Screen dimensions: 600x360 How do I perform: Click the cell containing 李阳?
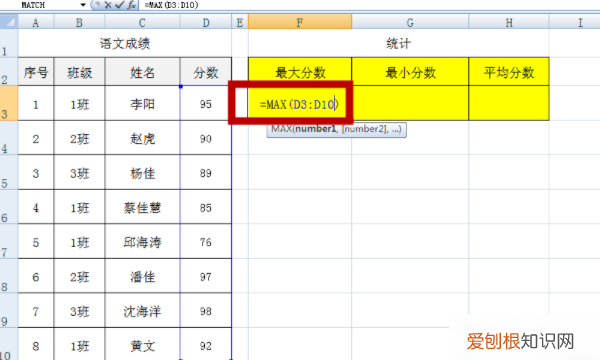(142, 103)
